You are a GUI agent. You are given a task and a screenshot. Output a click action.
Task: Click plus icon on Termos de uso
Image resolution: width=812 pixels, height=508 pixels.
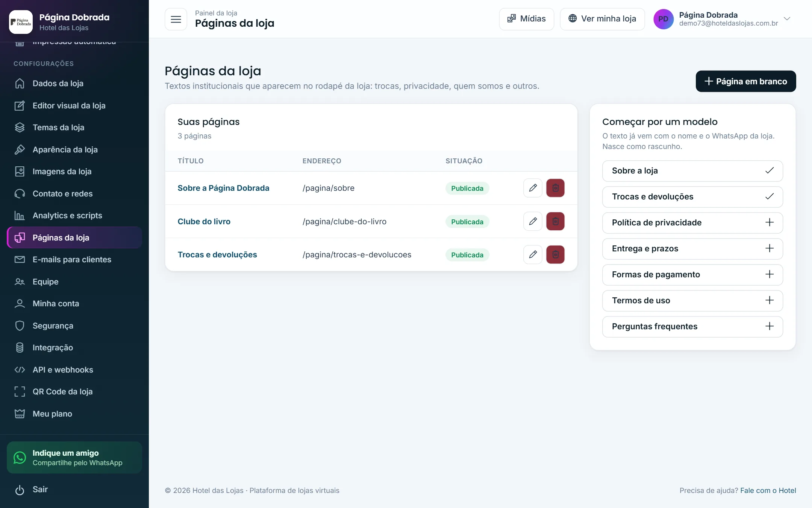coord(769,300)
